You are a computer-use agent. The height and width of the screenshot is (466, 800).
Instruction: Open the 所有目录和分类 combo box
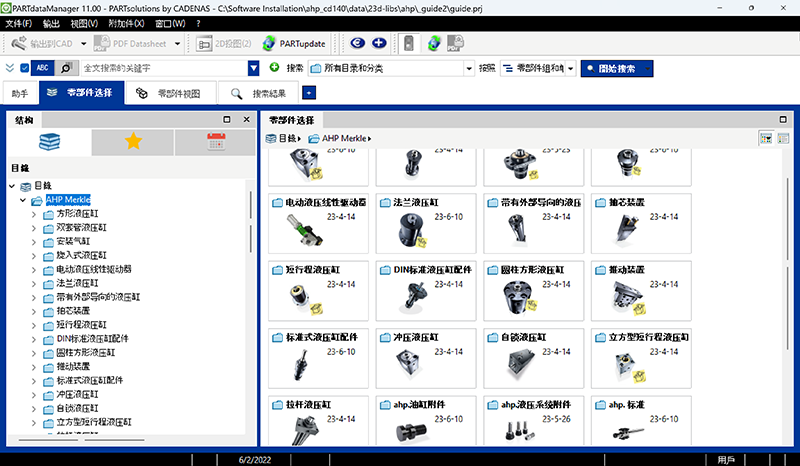[391, 68]
